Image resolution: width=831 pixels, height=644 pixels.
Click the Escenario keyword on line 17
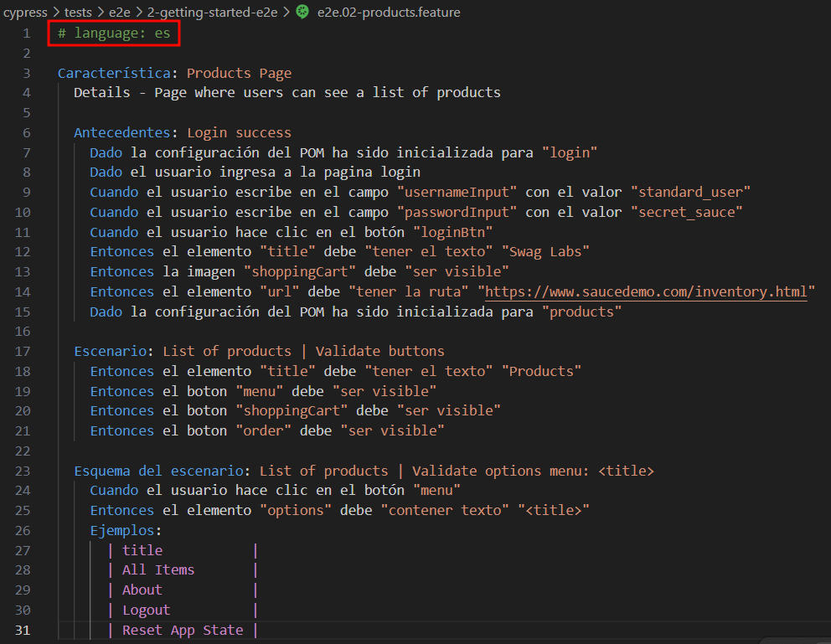pyautogui.click(x=111, y=351)
